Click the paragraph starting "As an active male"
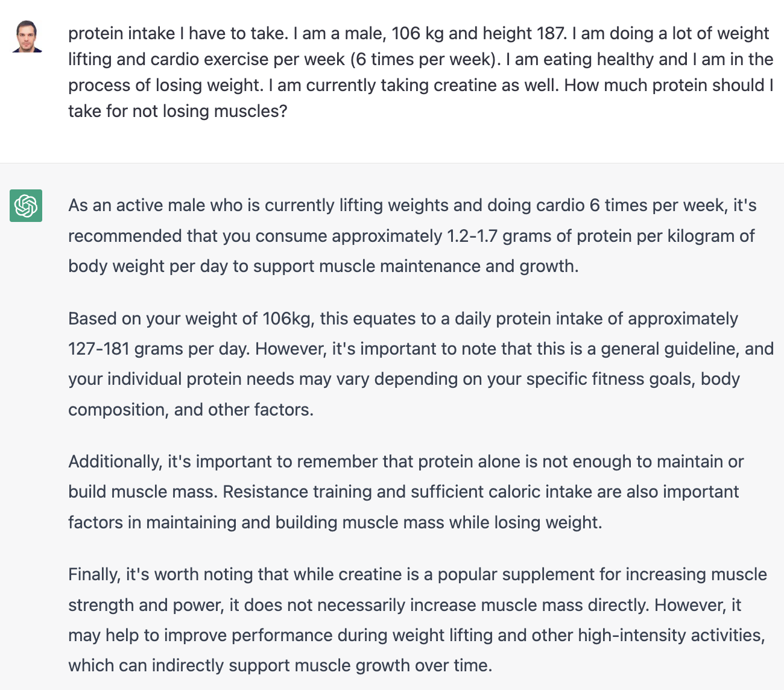Viewport: 784px width, 690px height. tap(412, 236)
